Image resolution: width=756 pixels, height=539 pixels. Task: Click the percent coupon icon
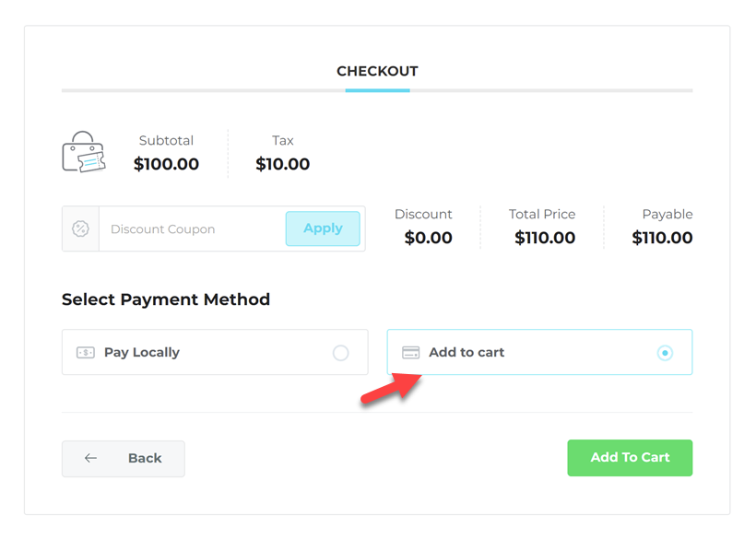click(81, 228)
